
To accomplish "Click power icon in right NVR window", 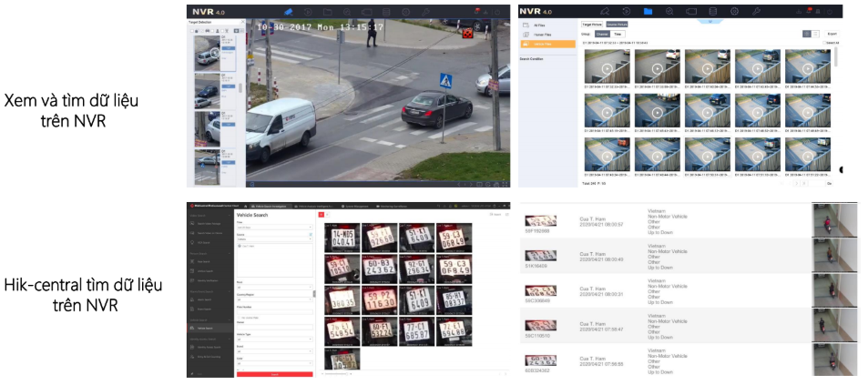I will click(829, 12).
